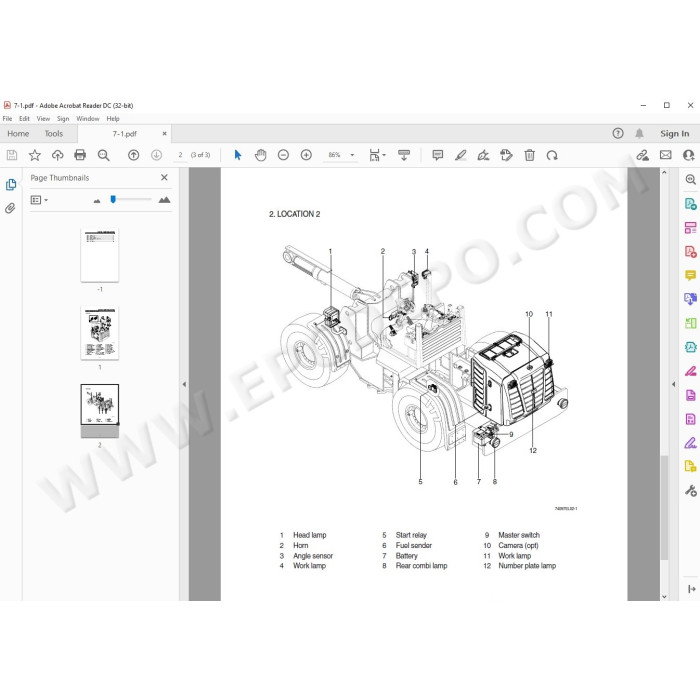The height and width of the screenshot is (700, 700).
Task: Click the page number input field
Action: (x=180, y=155)
